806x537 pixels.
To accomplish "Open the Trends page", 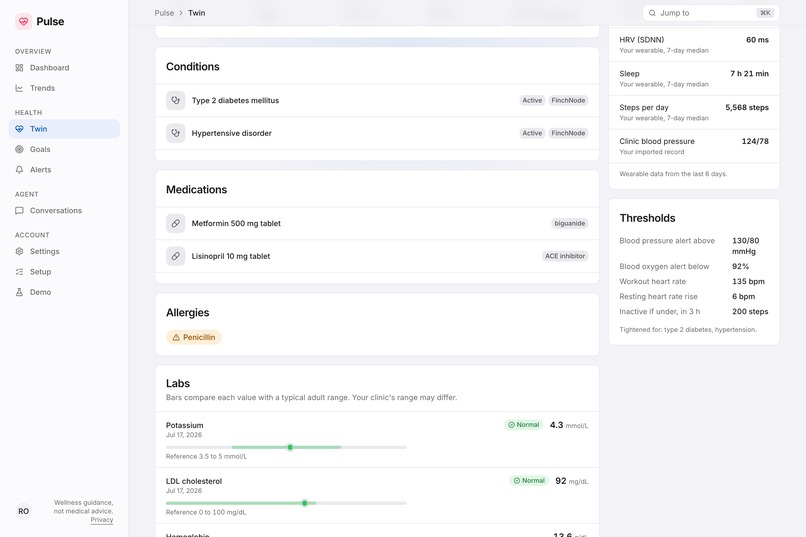I will (64, 88).
